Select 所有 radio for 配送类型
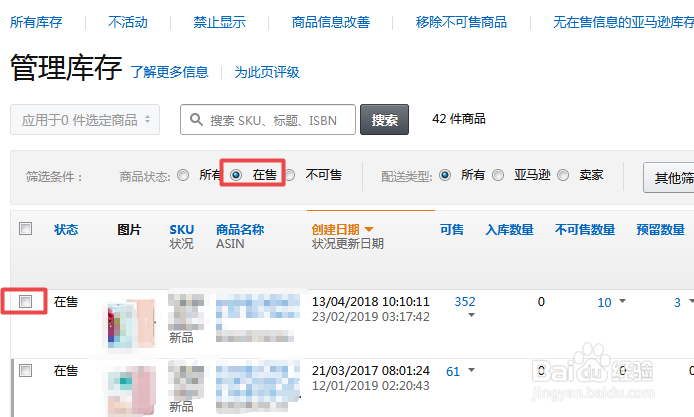 [445, 175]
